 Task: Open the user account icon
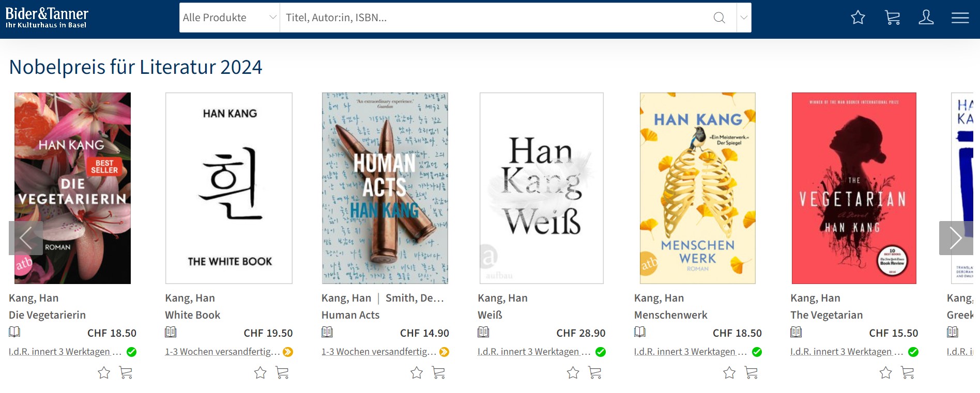pyautogui.click(x=926, y=18)
